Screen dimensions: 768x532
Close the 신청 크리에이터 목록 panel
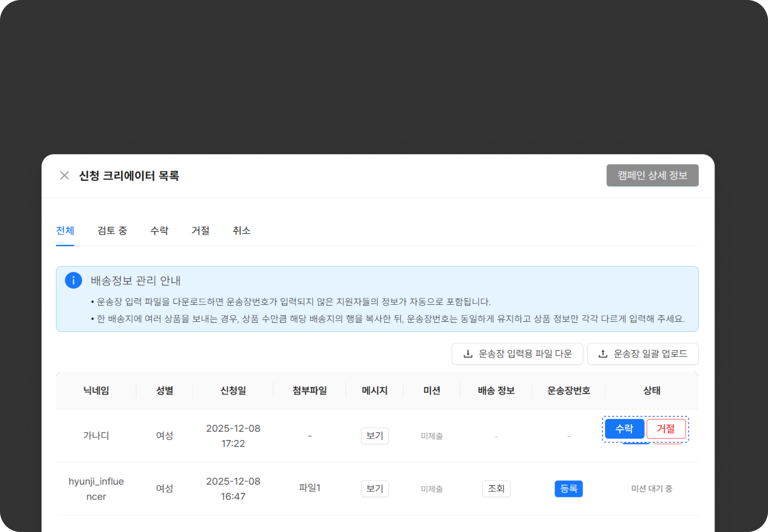coord(64,176)
